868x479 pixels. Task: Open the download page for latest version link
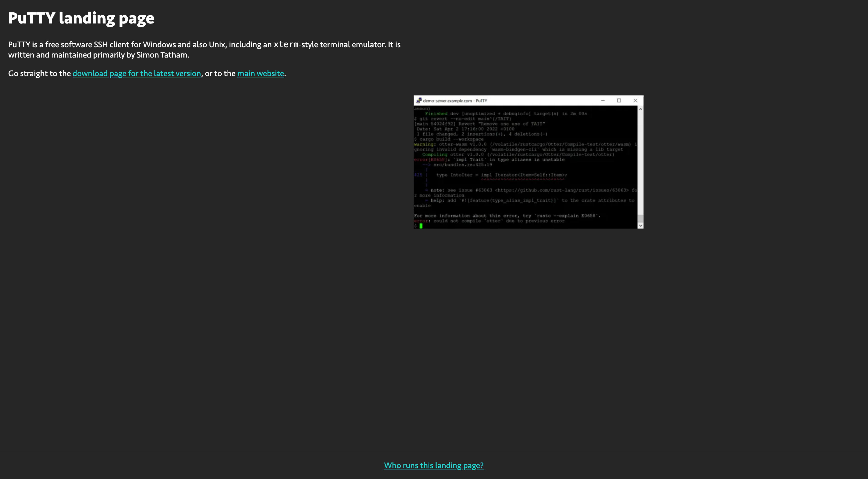pos(136,73)
